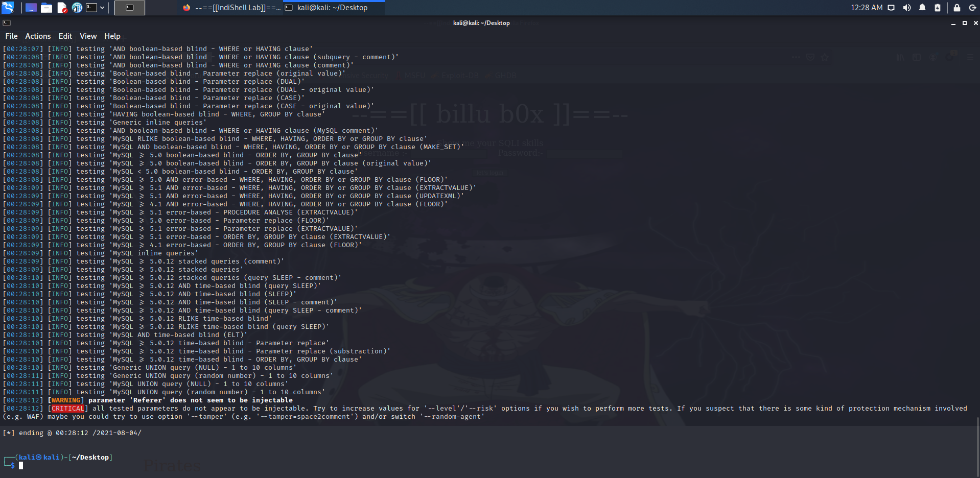Open the file manager launcher
Screen dimensions: 980x478
click(46, 8)
